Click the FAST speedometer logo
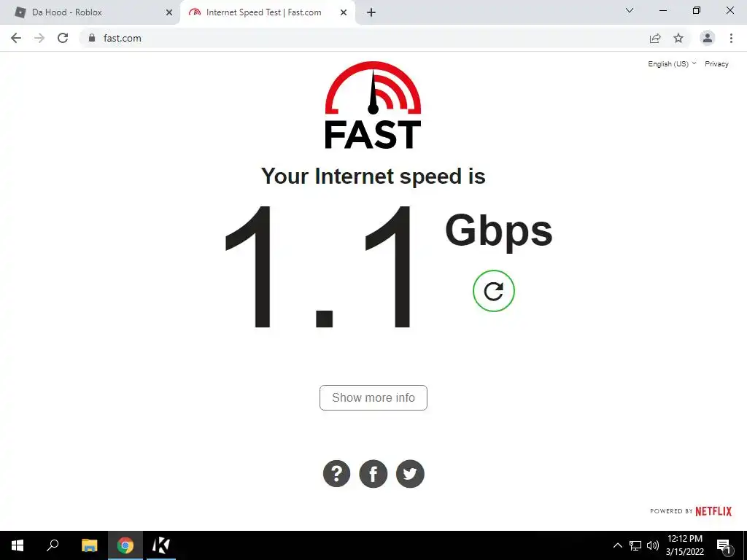Viewport: 747px width, 560px height. (x=373, y=105)
